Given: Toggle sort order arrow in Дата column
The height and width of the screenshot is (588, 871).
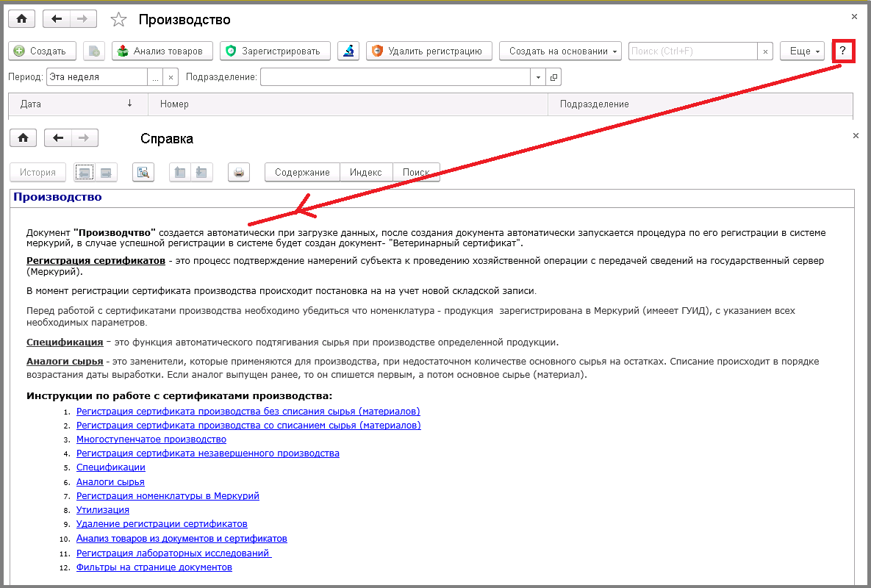Looking at the screenshot, I should click(129, 104).
